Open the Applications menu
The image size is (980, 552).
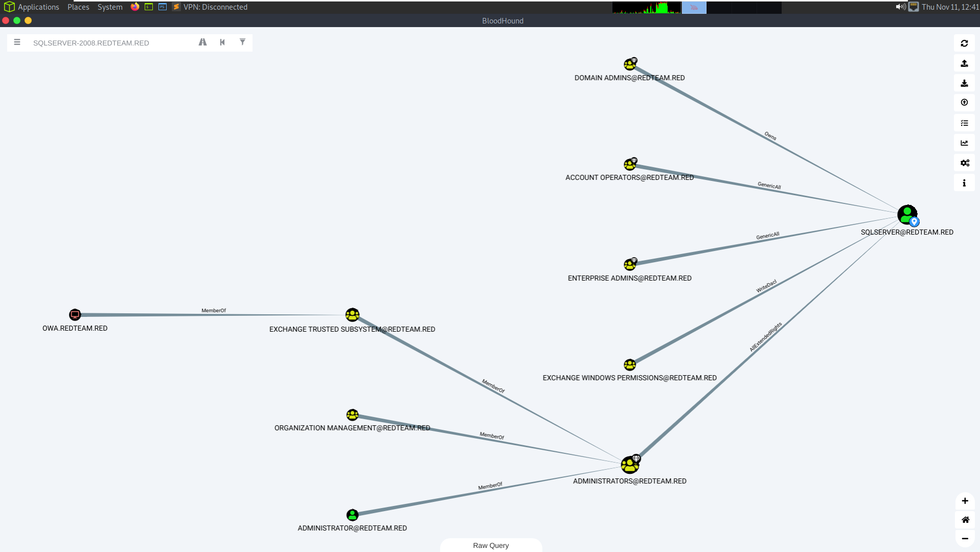pos(32,7)
